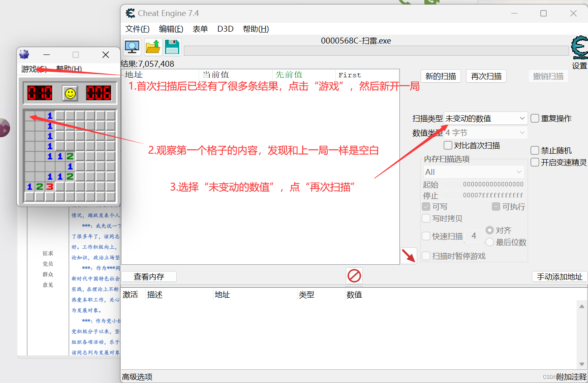
Task: Open Minesweeper 游戏 menu
Action: pyautogui.click(x=34, y=69)
